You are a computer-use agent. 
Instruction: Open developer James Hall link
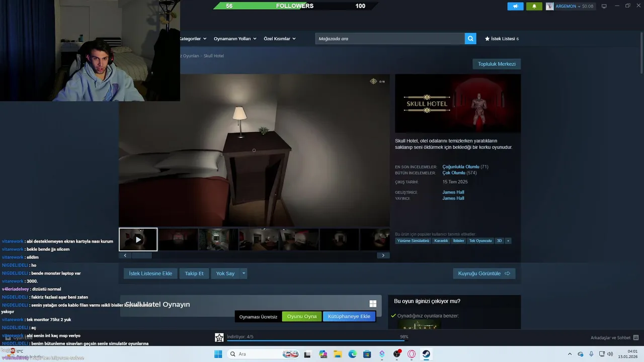[x=453, y=192]
